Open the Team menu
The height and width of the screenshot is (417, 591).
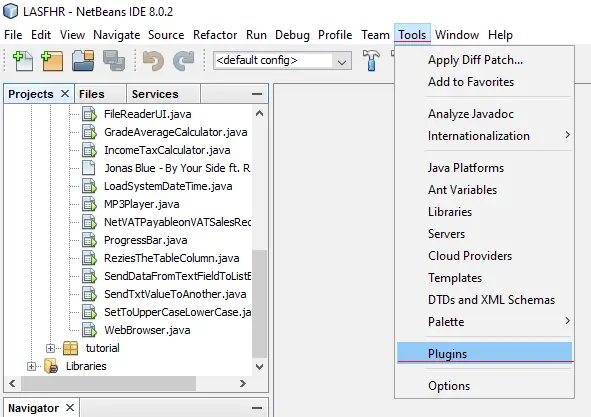point(375,35)
